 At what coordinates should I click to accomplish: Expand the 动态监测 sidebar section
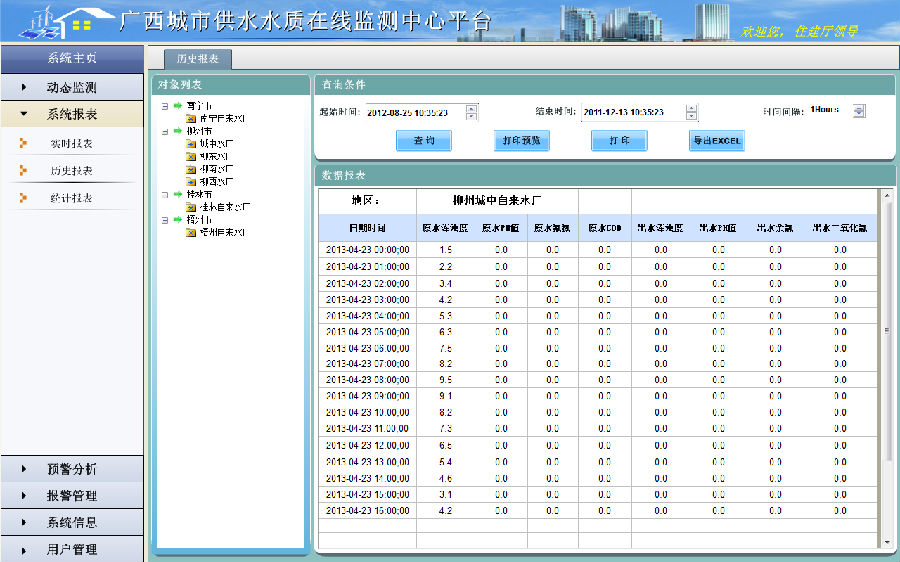[70, 88]
